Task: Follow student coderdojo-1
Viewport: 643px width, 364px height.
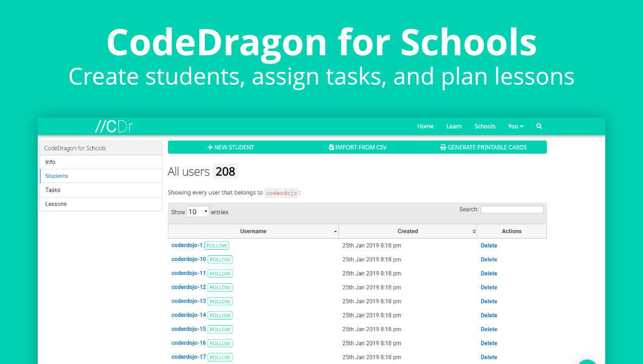Action: coord(217,245)
